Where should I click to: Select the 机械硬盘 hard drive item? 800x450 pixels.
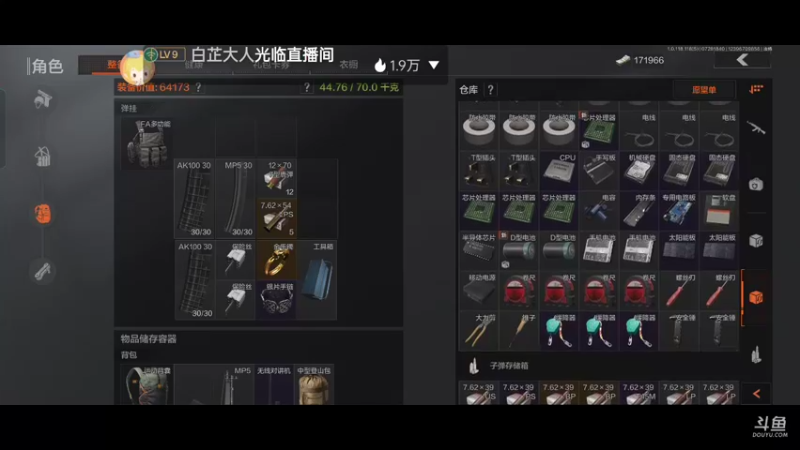(x=638, y=171)
